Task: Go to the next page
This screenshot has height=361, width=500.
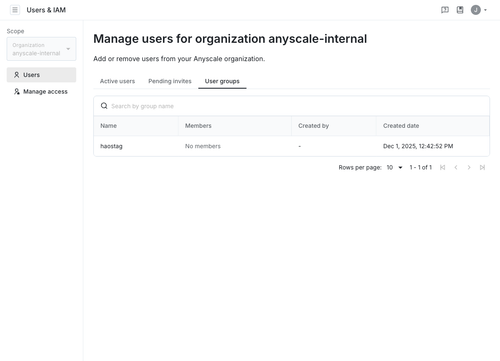Action: (469, 167)
